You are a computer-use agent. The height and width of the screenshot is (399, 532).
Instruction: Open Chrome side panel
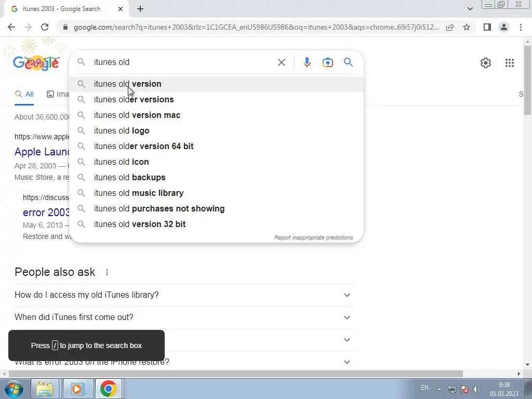pyautogui.click(x=487, y=27)
